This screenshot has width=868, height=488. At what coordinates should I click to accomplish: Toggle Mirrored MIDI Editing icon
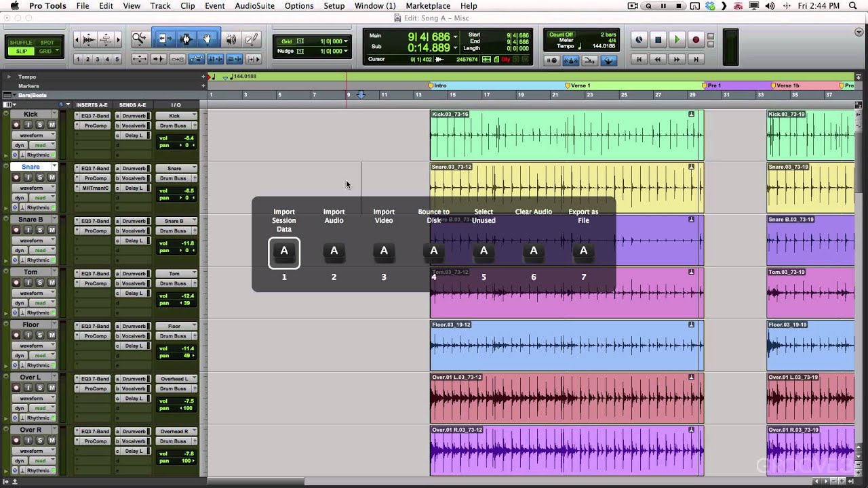(178, 59)
